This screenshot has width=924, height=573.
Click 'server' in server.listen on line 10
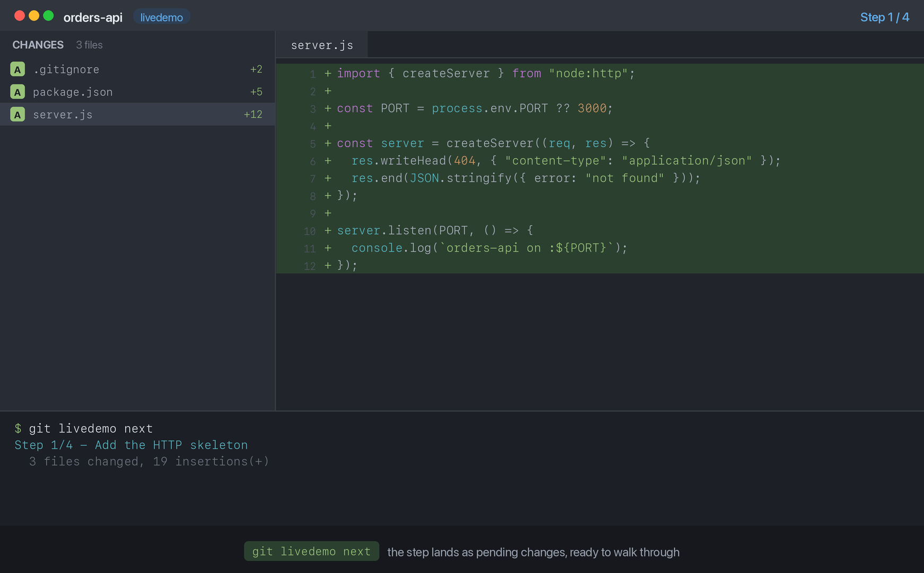pos(359,230)
